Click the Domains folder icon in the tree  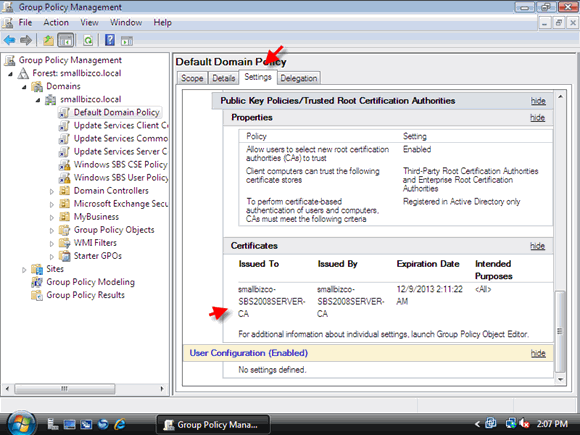[x=37, y=86]
